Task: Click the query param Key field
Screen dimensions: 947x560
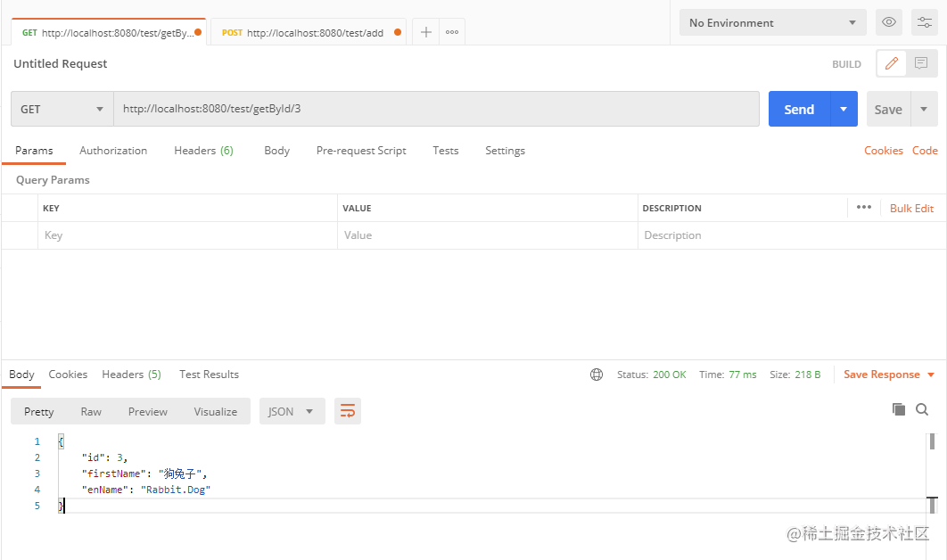Action: [x=187, y=235]
